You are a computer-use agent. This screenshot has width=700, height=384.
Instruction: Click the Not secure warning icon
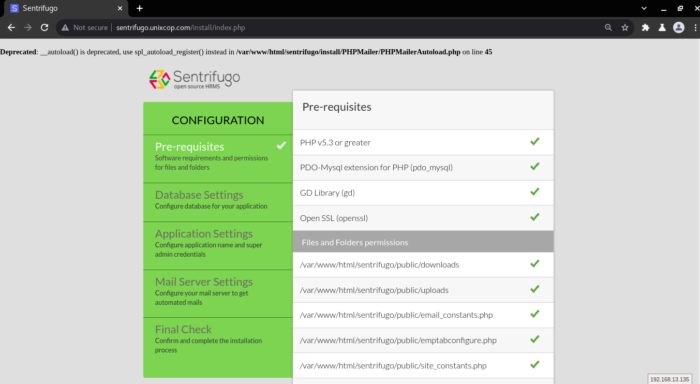(x=65, y=28)
